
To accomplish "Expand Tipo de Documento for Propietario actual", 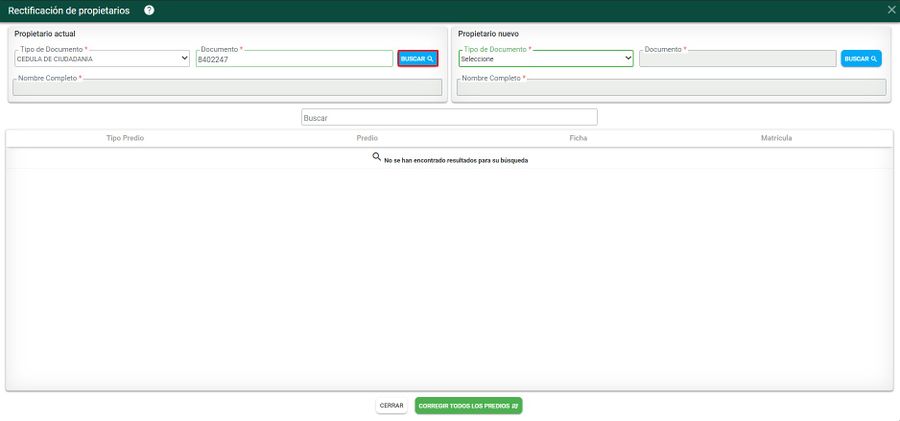I will point(101,59).
